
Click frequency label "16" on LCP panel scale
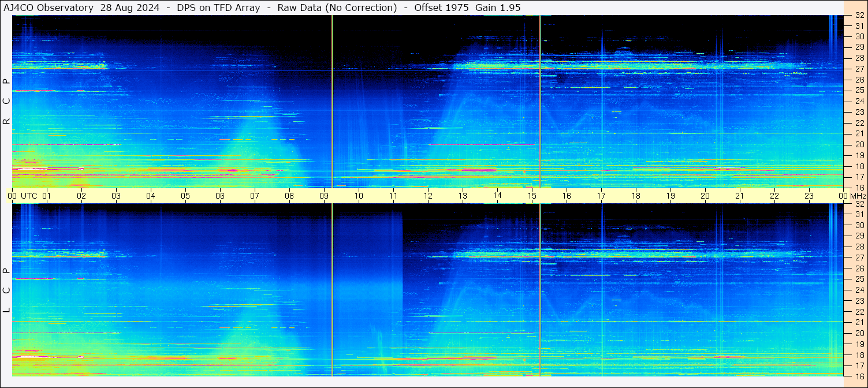tap(859, 376)
